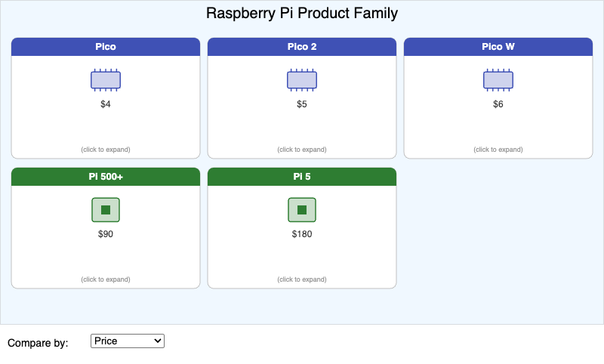The image size is (604, 364).
Task: Click the Raspberry Pi Product Family title
Action: 302,13
